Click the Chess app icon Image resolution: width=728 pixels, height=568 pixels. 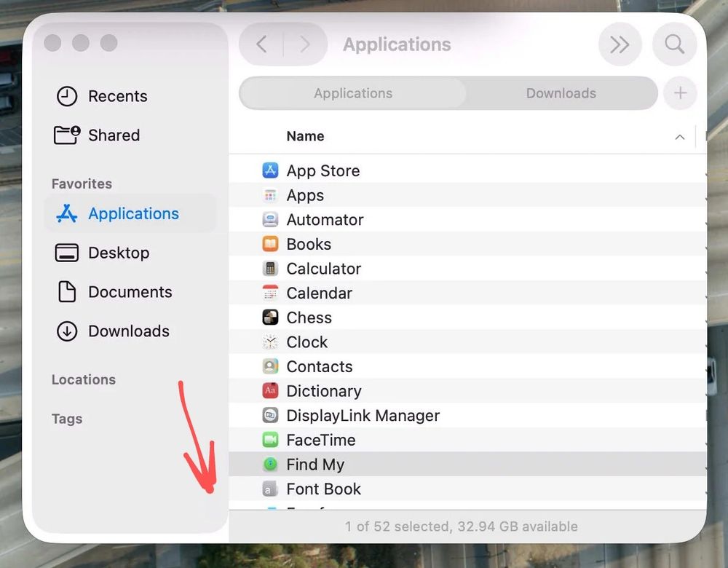[270, 317]
